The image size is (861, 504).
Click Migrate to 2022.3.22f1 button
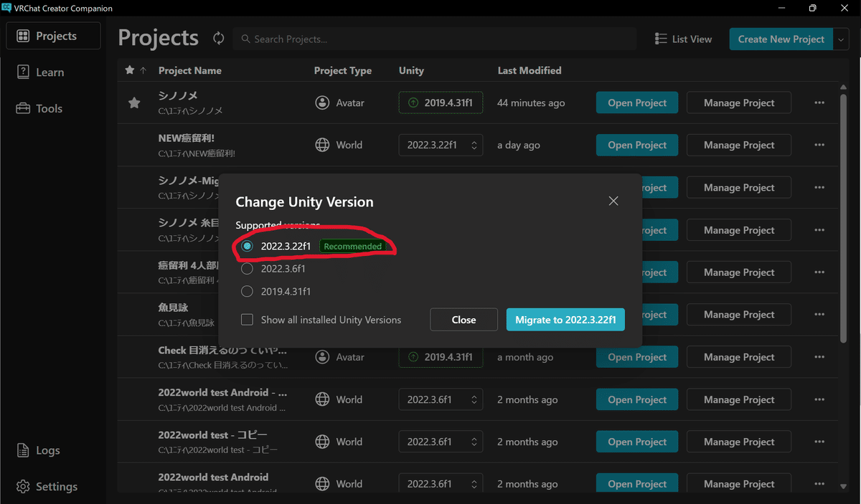tap(565, 320)
